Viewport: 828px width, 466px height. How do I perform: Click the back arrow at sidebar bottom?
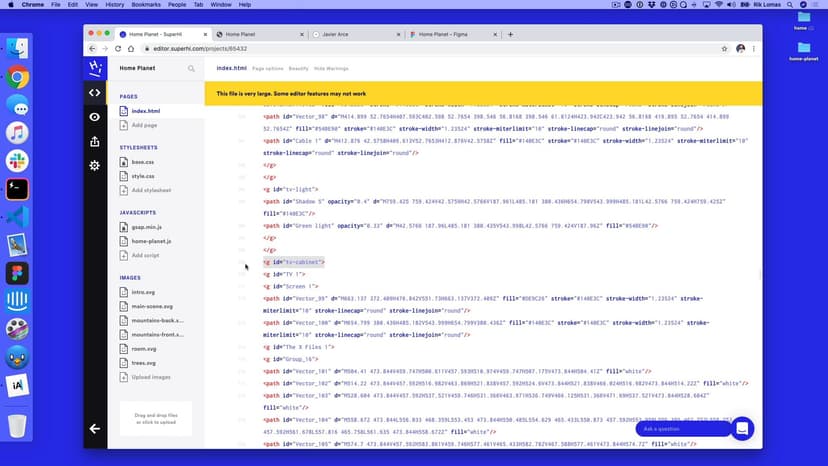[94, 428]
